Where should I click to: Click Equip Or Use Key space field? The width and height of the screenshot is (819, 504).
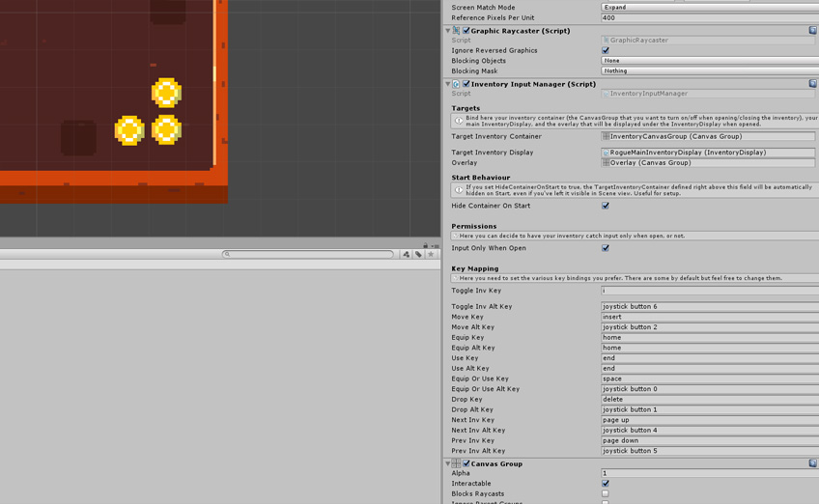[x=710, y=378]
